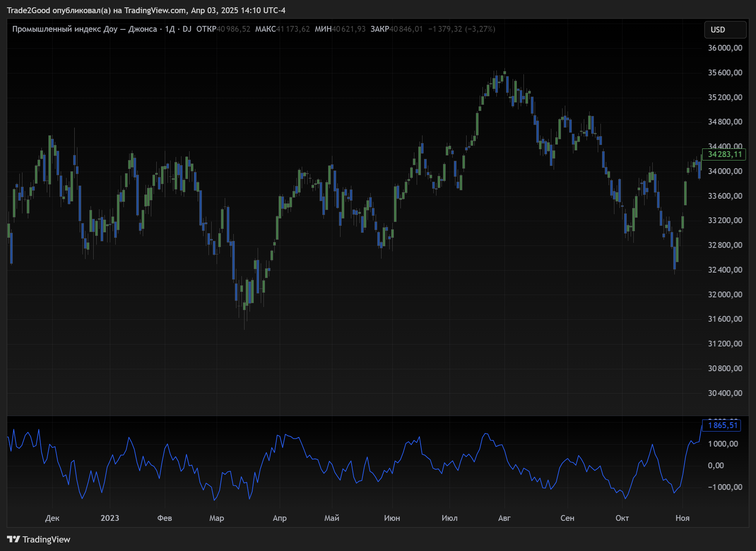Click the МАКС high value 41 173,62
Viewport: 756px width, 551px height.
tap(293, 29)
